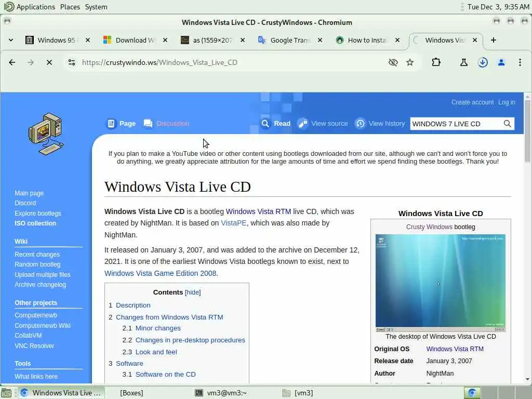This screenshot has width=532, height=399.
Task: Switch to the as (1559×207 image tab
Action: 207,40
